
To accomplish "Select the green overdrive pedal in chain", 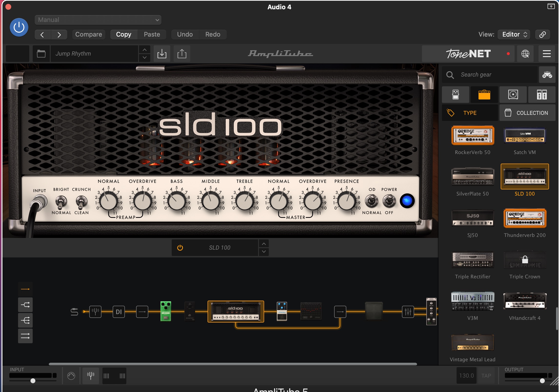I will pos(166,311).
